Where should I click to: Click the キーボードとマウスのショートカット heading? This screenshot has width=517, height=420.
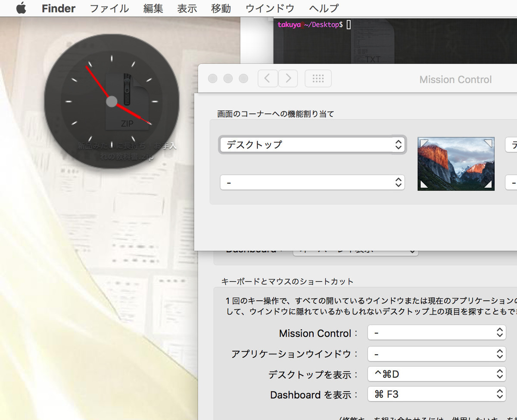pyautogui.click(x=287, y=281)
